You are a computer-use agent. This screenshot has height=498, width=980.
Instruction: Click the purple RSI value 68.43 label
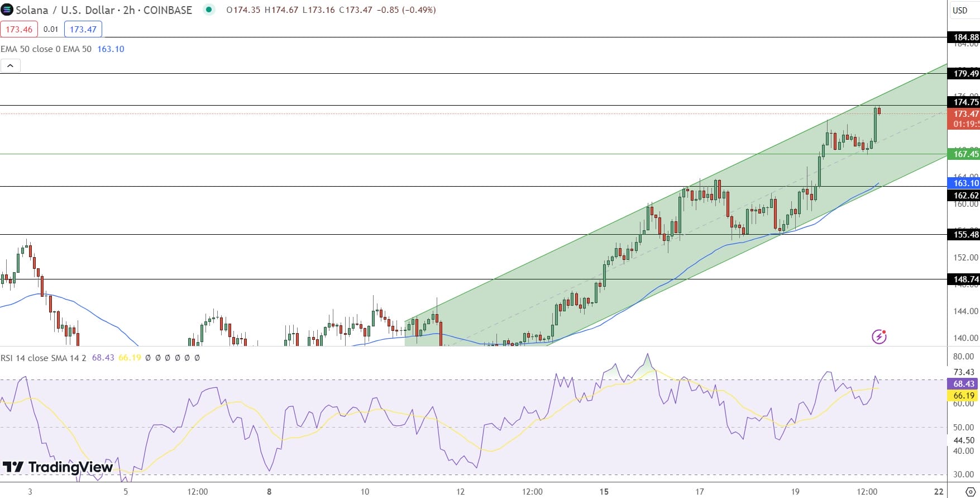964,384
